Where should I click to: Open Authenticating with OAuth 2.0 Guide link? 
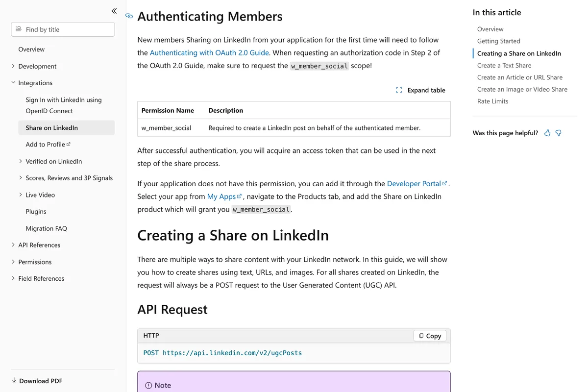[x=209, y=52]
